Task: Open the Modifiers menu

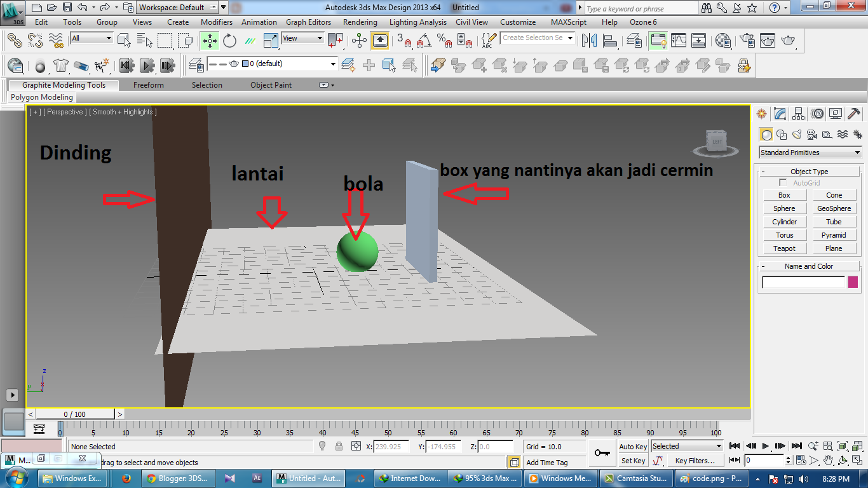Action: pyautogui.click(x=217, y=22)
